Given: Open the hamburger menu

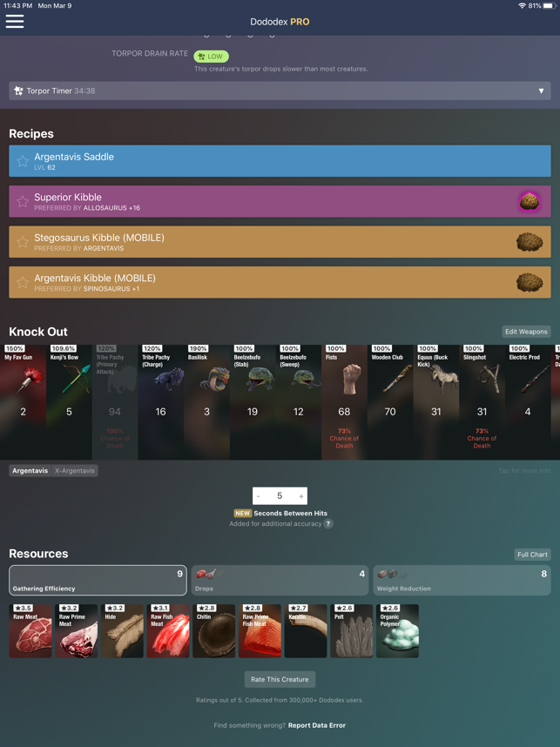Looking at the screenshot, I should [x=15, y=22].
